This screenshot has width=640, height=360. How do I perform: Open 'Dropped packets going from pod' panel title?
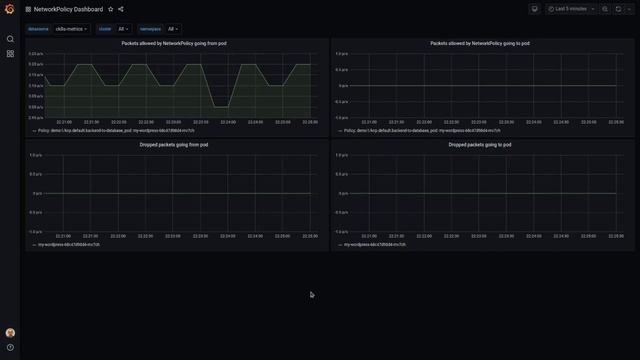coord(174,144)
